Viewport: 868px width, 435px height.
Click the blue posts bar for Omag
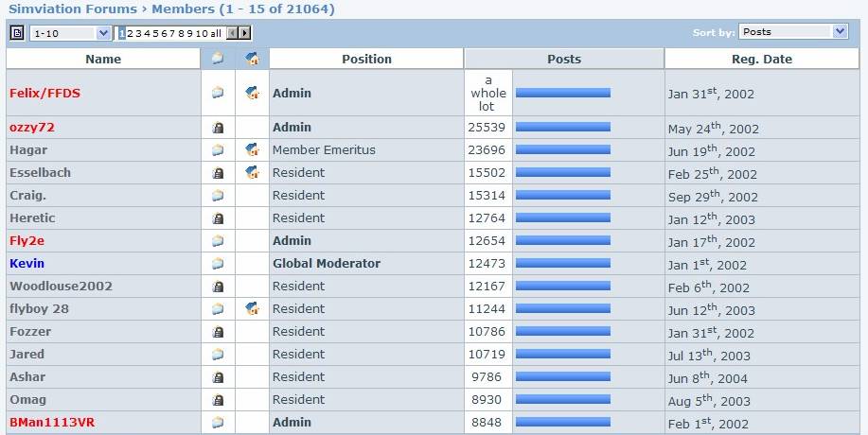click(x=562, y=399)
